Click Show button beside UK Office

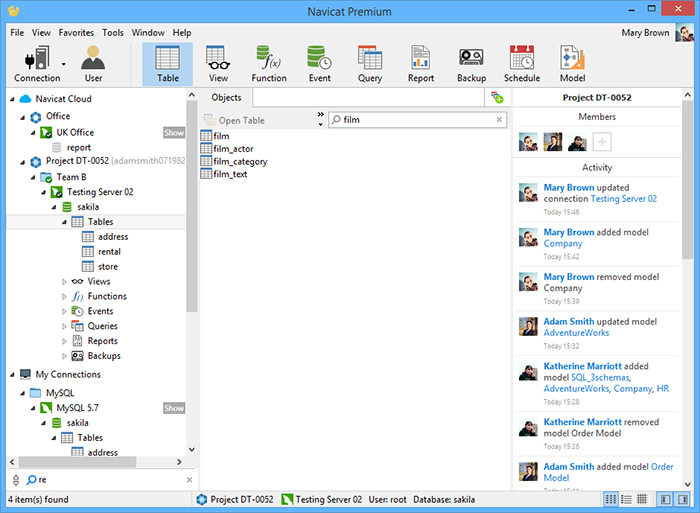click(174, 133)
